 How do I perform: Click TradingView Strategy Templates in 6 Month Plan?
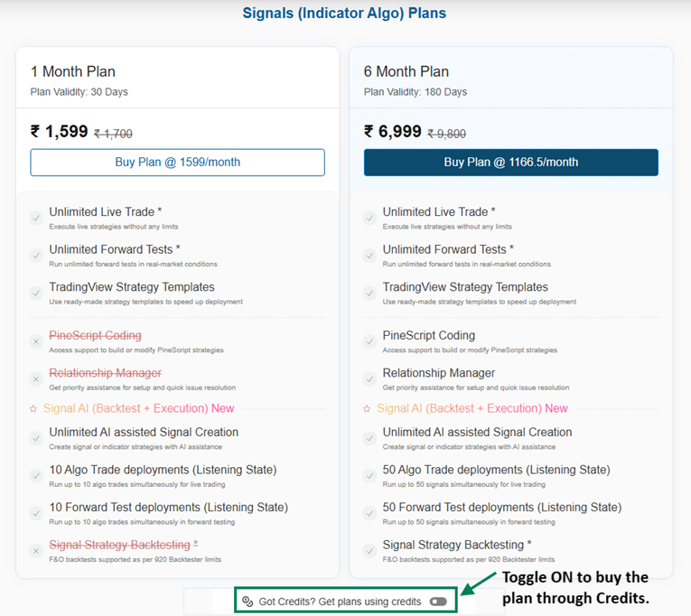click(465, 287)
